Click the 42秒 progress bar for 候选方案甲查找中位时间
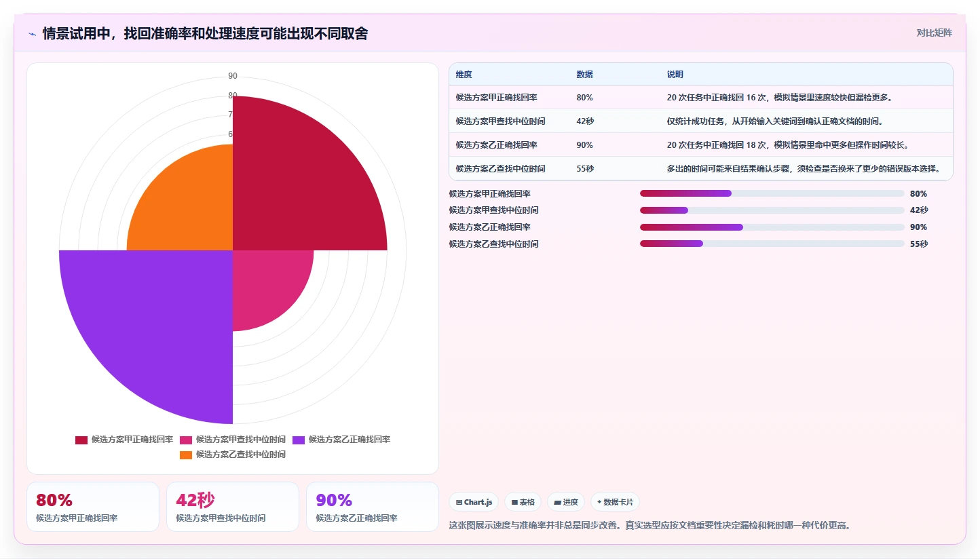980x559 pixels. pyautogui.click(x=772, y=210)
